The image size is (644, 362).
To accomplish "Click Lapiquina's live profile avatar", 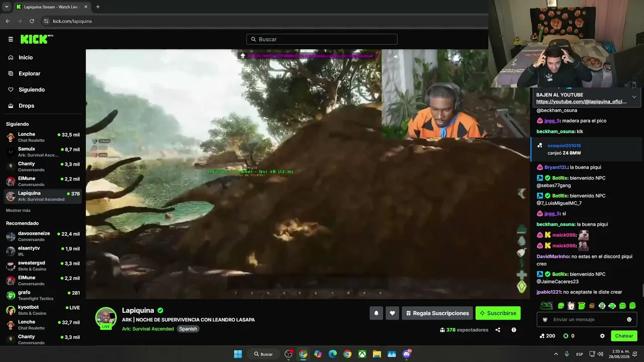I will tap(106, 318).
